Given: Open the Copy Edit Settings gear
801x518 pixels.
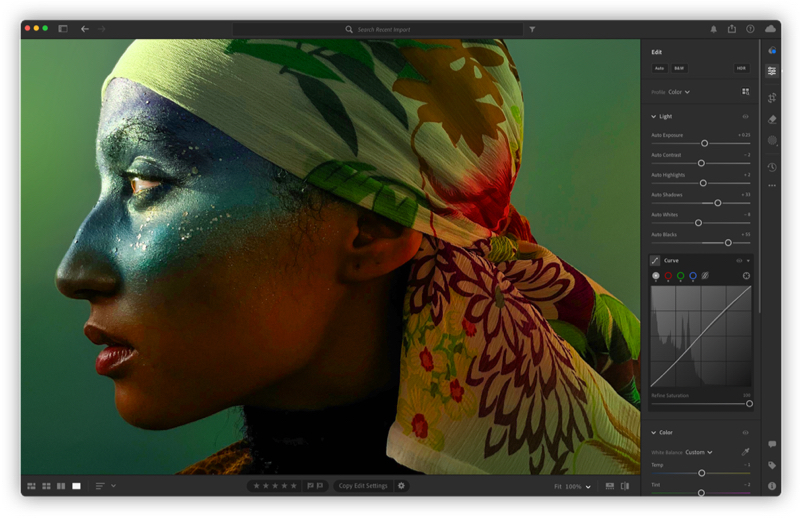Looking at the screenshot, I should click(x=402, y=486).
